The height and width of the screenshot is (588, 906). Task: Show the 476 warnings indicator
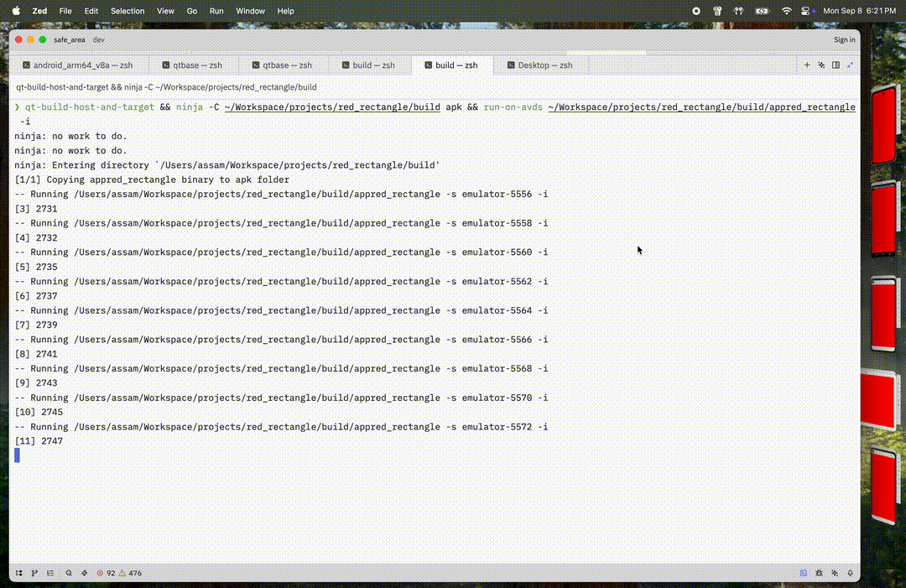pos(131,573)
